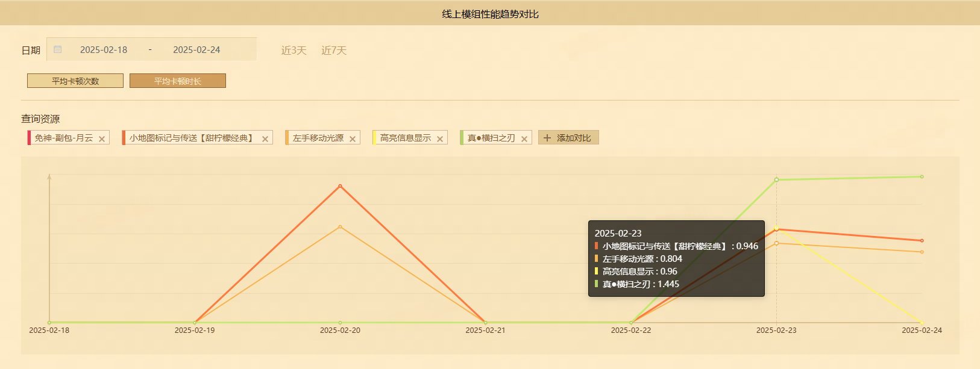Click the dark-orange data point on 2025-02-24
980x369 pixels.
tap(922, 241)
